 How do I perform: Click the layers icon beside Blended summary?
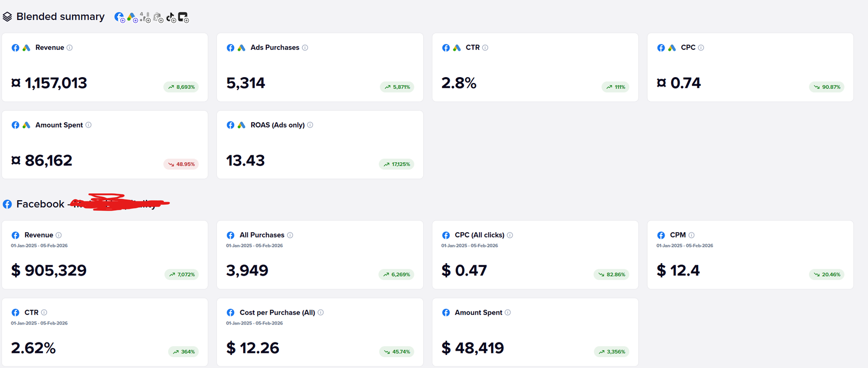pyautogui.click(x=7, y=17)
